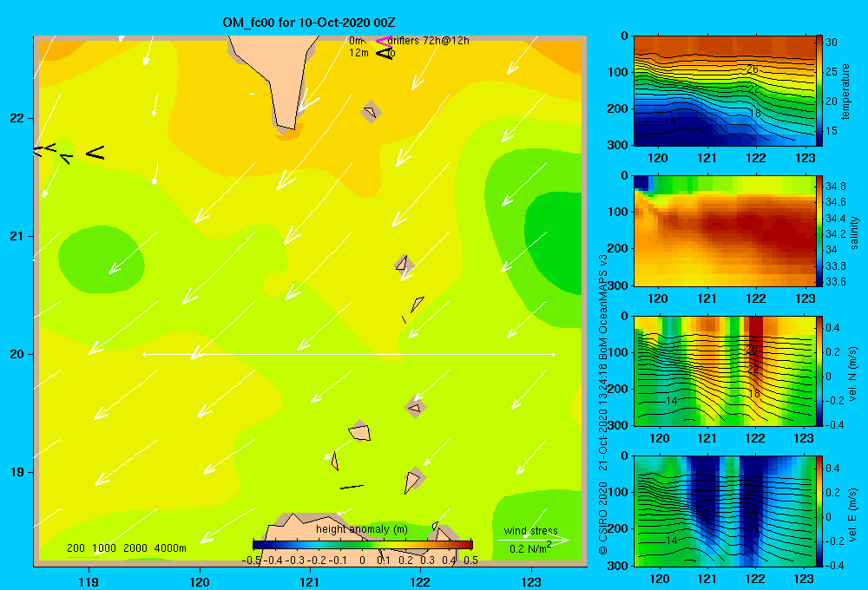
Task: Click longitude label 121 on main map
Action: [x=310, y=581]
